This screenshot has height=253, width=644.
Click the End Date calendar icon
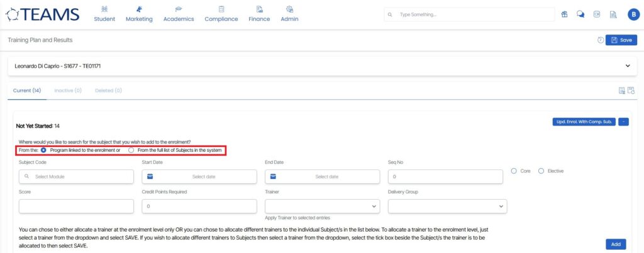tap(274, 176)
